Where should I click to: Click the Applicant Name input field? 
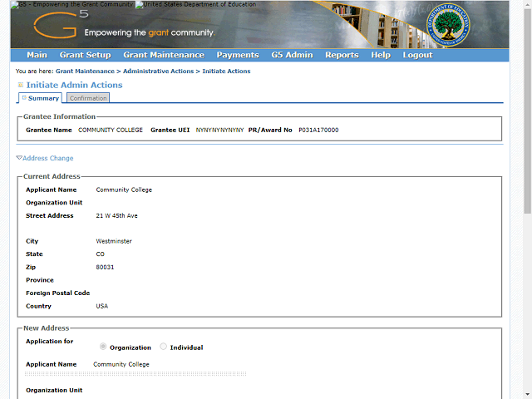pos(135,373)
